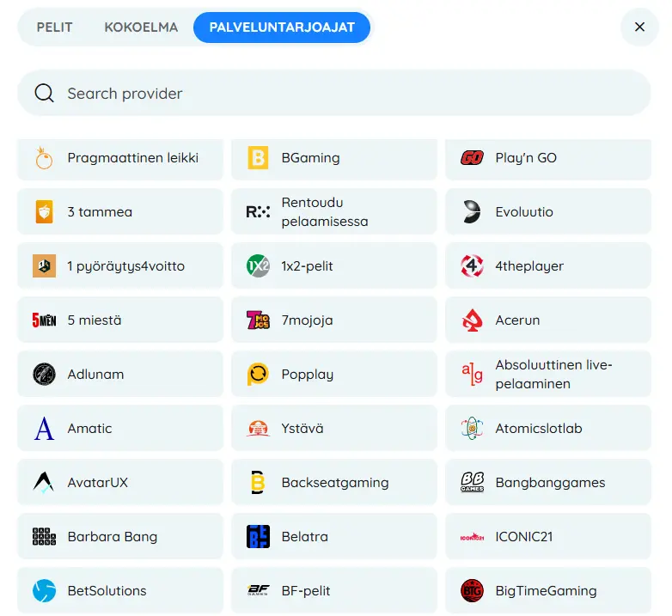This screenshot has width=672, height=616.
Task: Click the Amatic blue A logo
Action: [x=44, y=429]
